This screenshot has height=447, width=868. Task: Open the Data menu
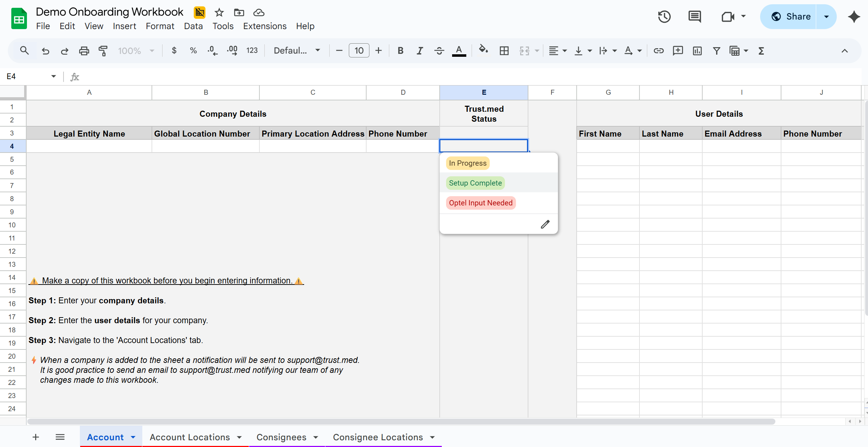pyautogui.click(x=193, y=26)
